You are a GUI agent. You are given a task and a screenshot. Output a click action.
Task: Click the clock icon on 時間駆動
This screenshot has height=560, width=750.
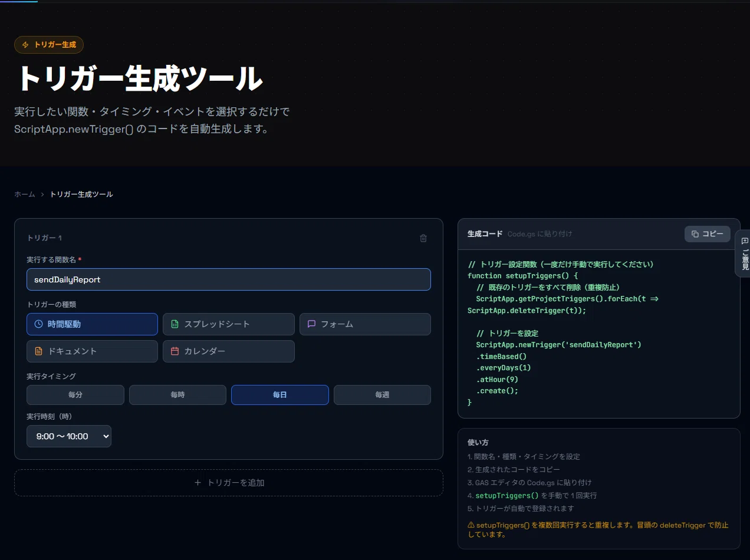(39, 324)
